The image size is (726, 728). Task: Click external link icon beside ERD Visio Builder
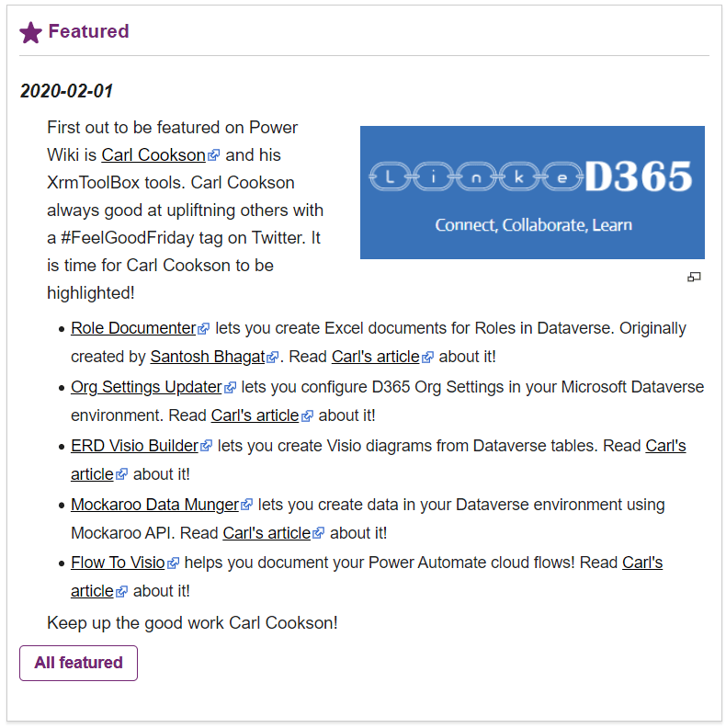coord(207,447)
